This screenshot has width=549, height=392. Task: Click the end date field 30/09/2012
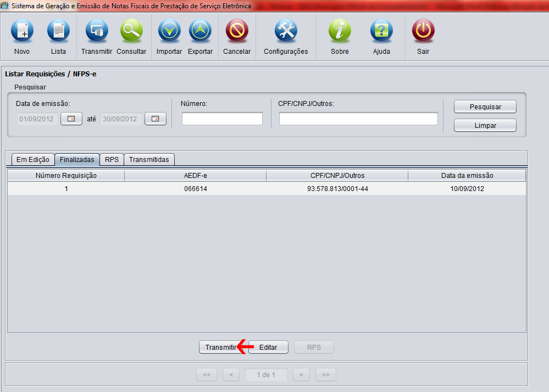(x=121, y=119)
